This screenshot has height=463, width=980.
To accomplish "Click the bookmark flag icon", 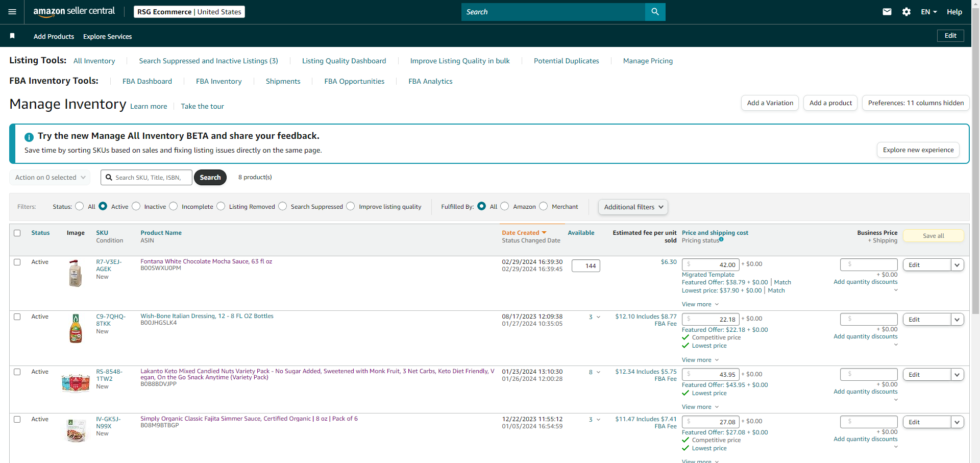I will pyautogui.click(x=12, y=36).
